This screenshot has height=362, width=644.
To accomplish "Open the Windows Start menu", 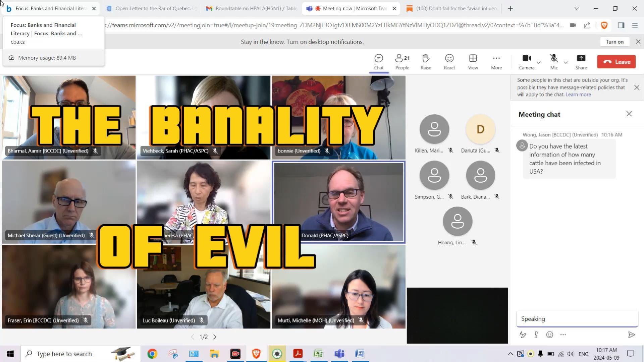I will point(10,354).
